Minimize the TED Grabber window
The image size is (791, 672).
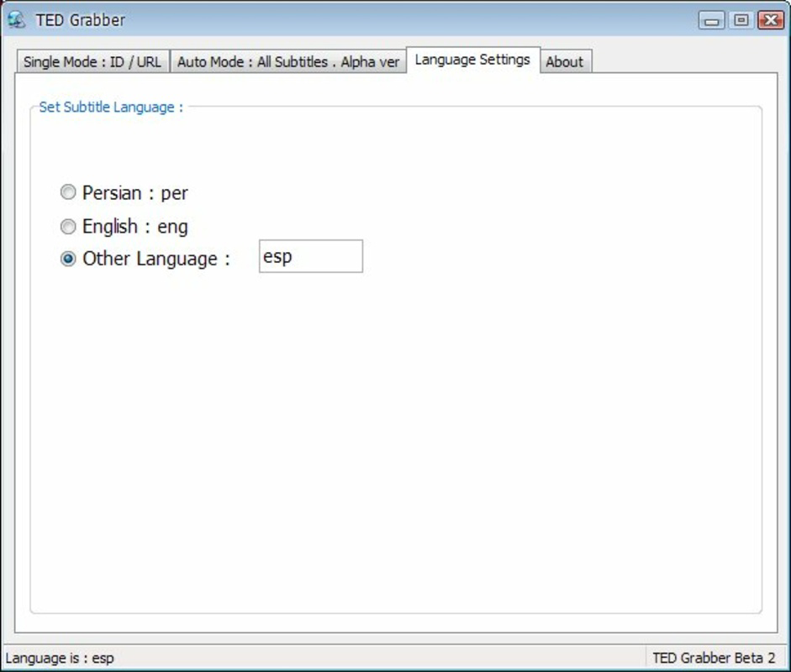click(x=712, y=20)
